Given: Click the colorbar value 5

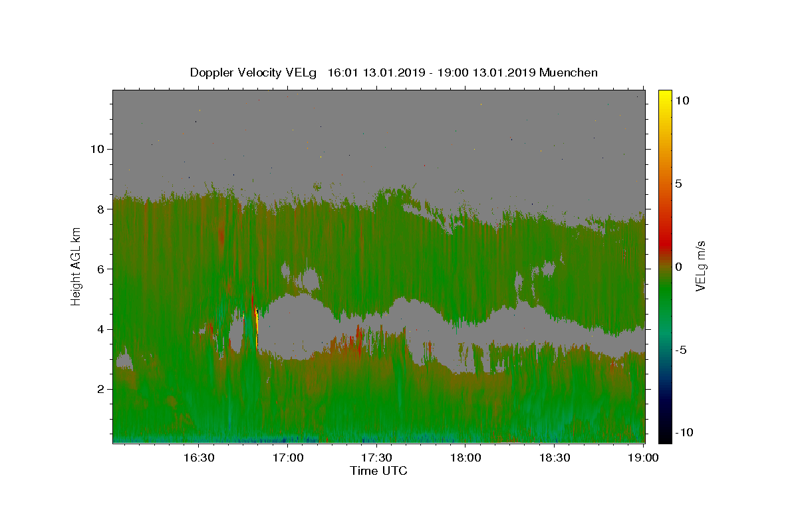Looking at the screenshot, I should pyautogui.click(x=680, y=184).
